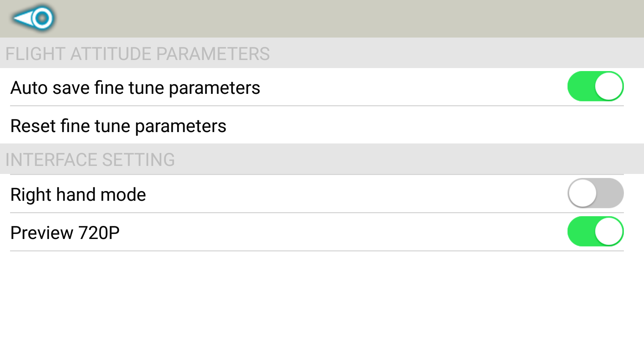The image size is (644, 362).
Task: Turn off the Preview 720P switch
Action: (x=595, y=232)
